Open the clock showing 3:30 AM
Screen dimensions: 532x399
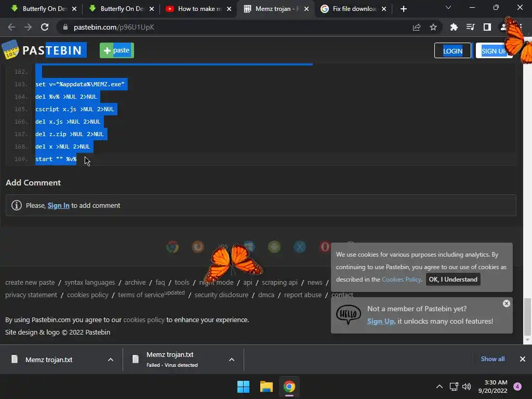(x=493, y=387)
